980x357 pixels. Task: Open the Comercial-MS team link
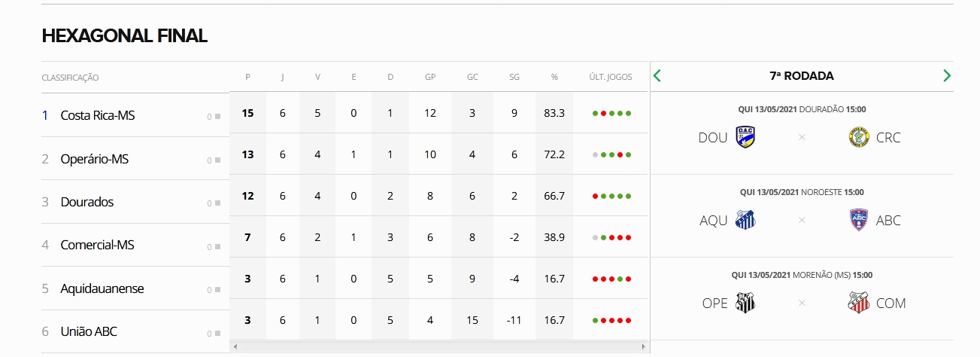(x=97, y=245)
